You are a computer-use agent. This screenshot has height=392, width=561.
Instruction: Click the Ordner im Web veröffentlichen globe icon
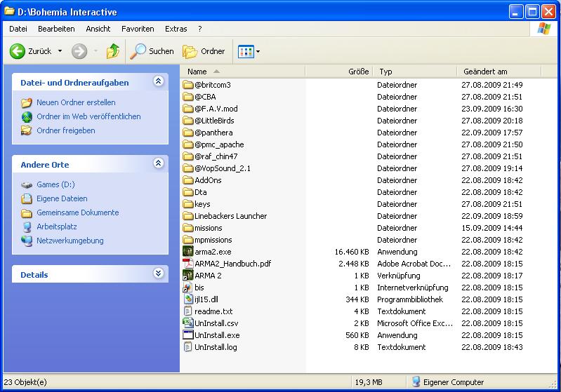27,116
